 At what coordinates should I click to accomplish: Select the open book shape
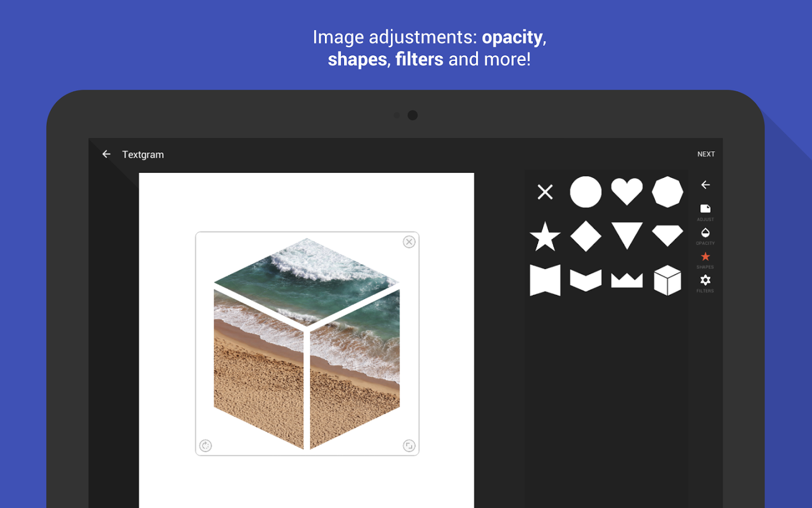click(586, 281)
